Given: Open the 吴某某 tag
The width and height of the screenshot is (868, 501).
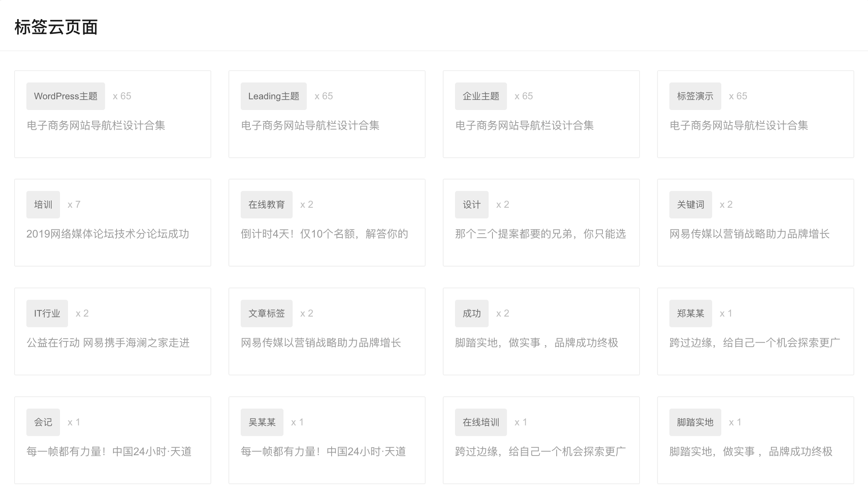Looking at the screenshot, I should coord(262,422).
